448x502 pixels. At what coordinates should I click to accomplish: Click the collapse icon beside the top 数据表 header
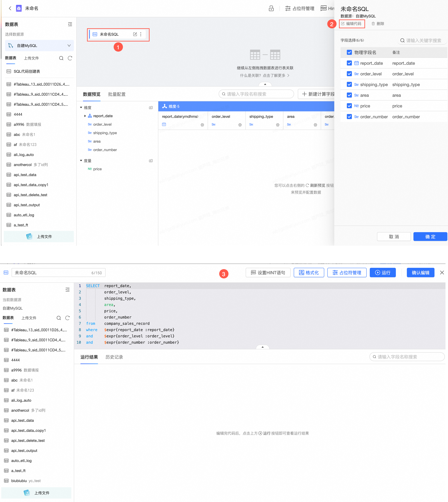coord(70,24)
